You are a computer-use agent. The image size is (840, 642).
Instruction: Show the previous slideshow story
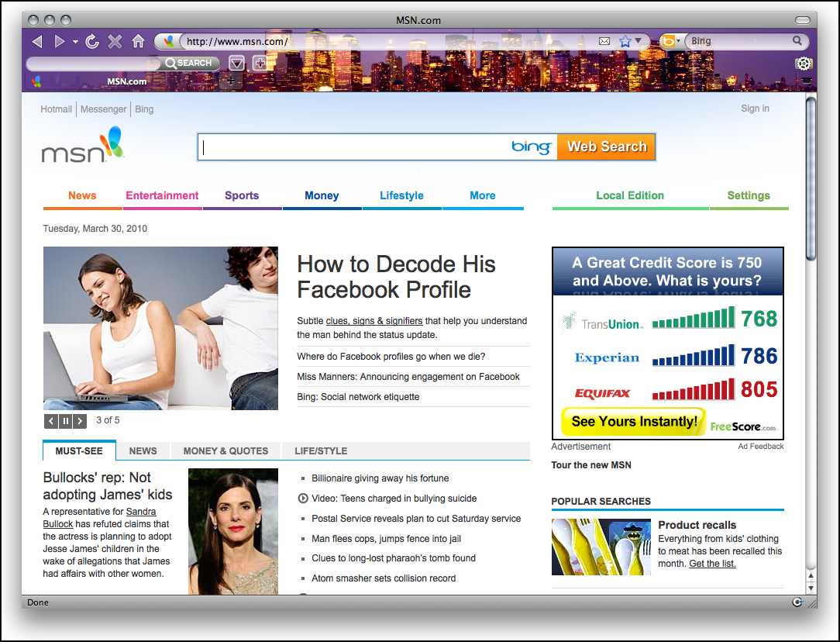pyautogui.click(x=51, y=421)
